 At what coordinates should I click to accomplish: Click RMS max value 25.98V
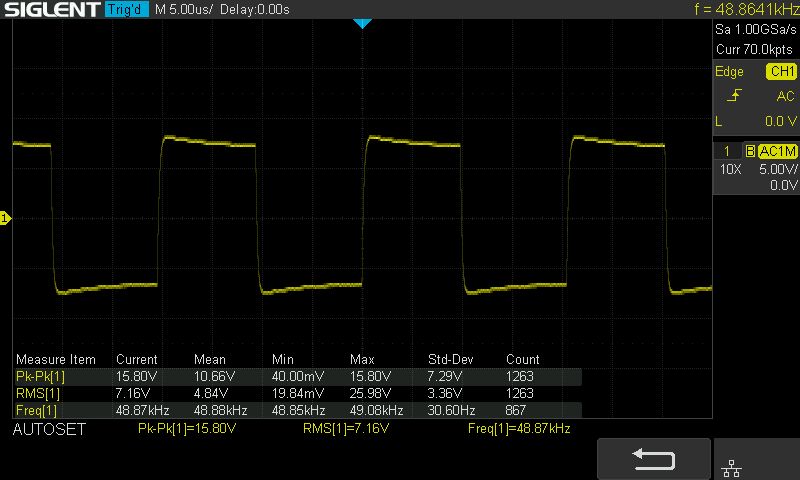370,393
